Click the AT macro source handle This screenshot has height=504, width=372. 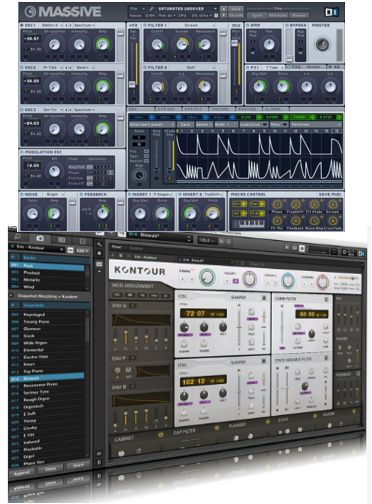[x=240, y=213]
